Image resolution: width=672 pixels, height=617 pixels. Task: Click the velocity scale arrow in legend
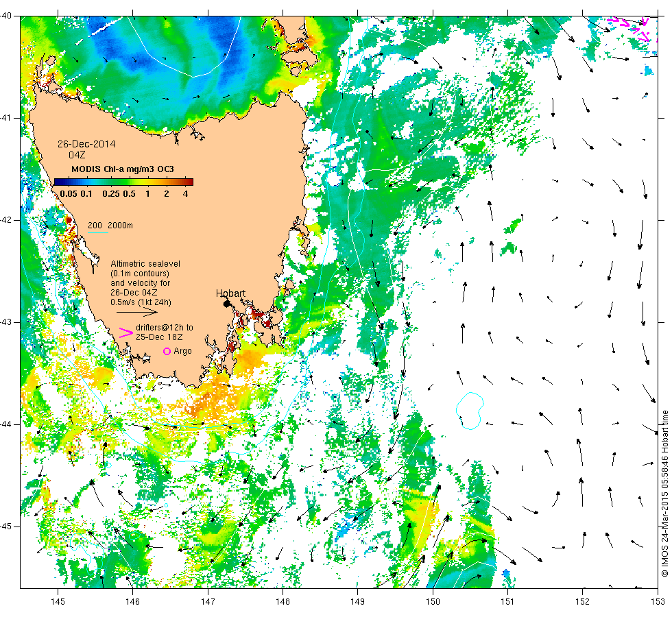pos(137,313)
